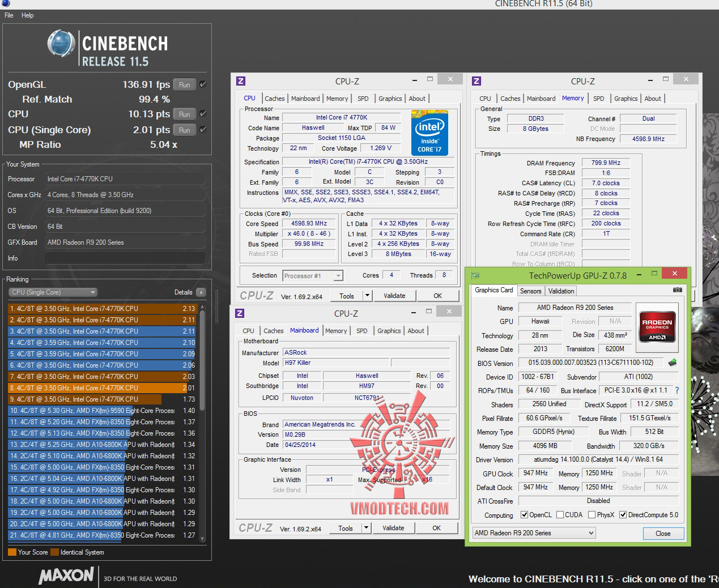Image resolution: width=719 pixels, height=588 pixels.
Task: Open the Cinebench File menu
Action: point(9,15)
